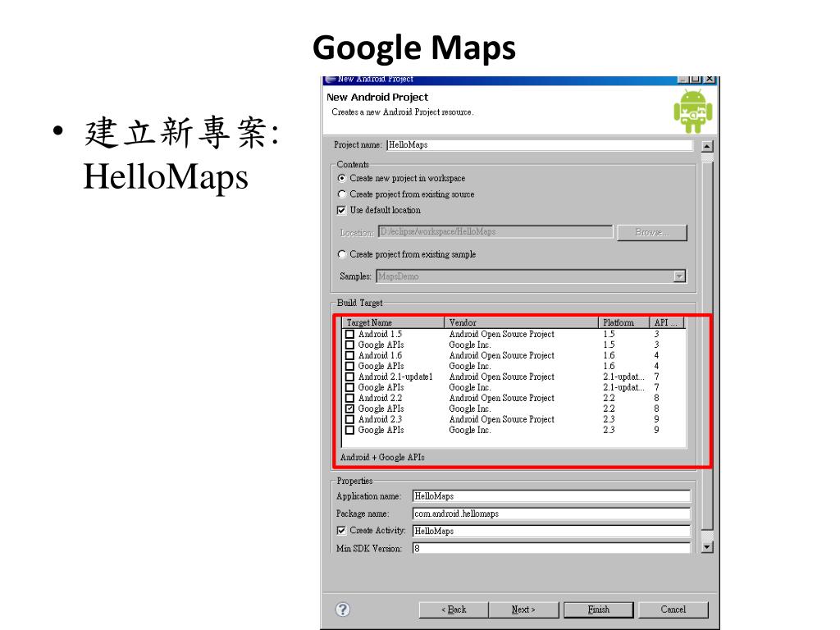The width and height of the screenshot is (840, 630).
Task: Click the Package name field
Action: click(551, 514)
